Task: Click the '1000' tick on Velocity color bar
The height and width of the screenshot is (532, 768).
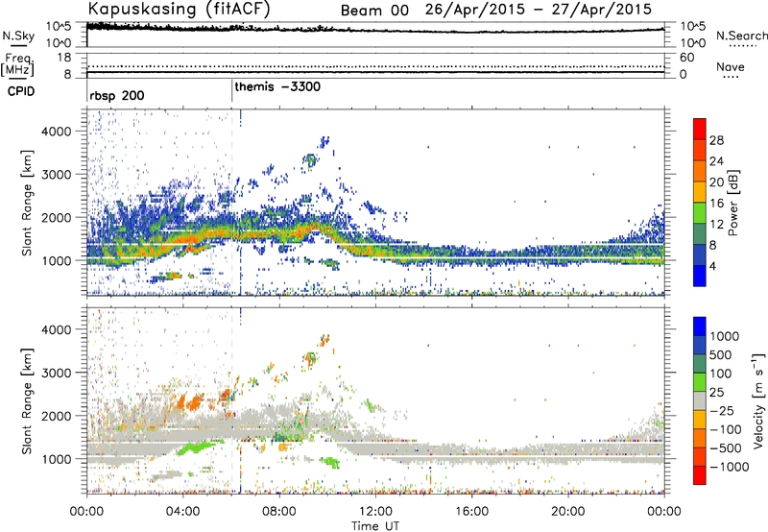Action: [x=725, y=336]
